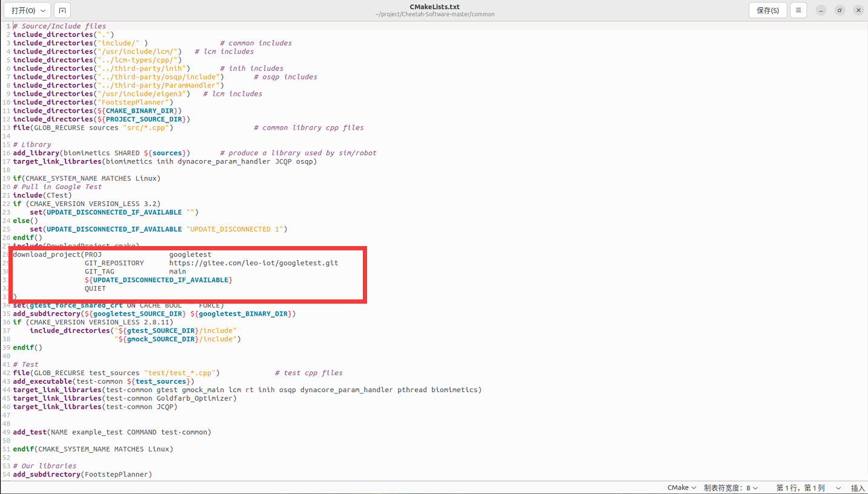Viewport: 868px width, 494px height.
Task: Expand the 制表符宽度: 8 tab width dropdown
Action: click(x=731, y=488)
